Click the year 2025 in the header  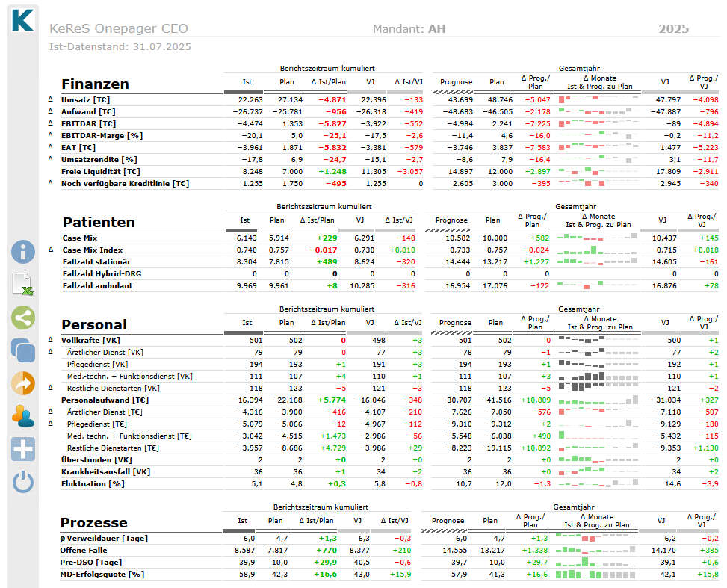click(x=674, y=28)
